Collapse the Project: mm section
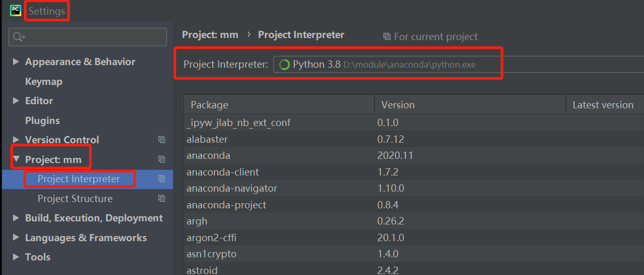The width and height of the screenshot is (644, 275). (16, 159)
